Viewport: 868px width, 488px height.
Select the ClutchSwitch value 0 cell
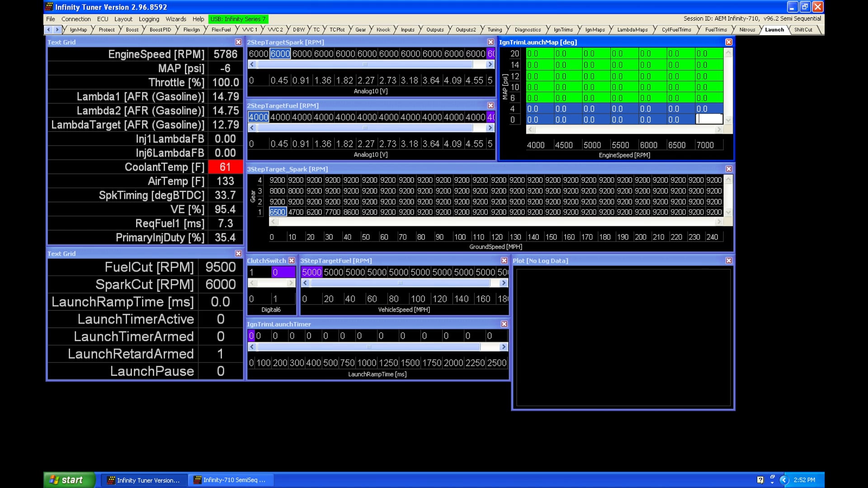tap(283, 272)
